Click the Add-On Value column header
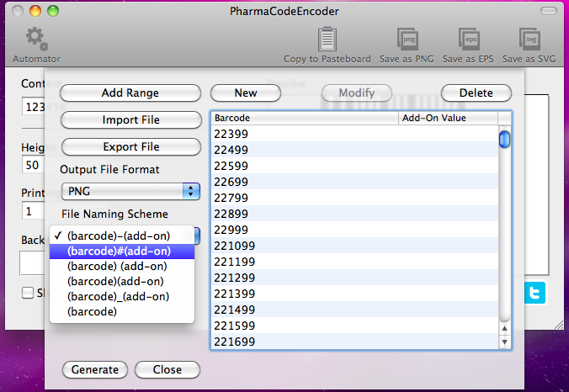 448,118
